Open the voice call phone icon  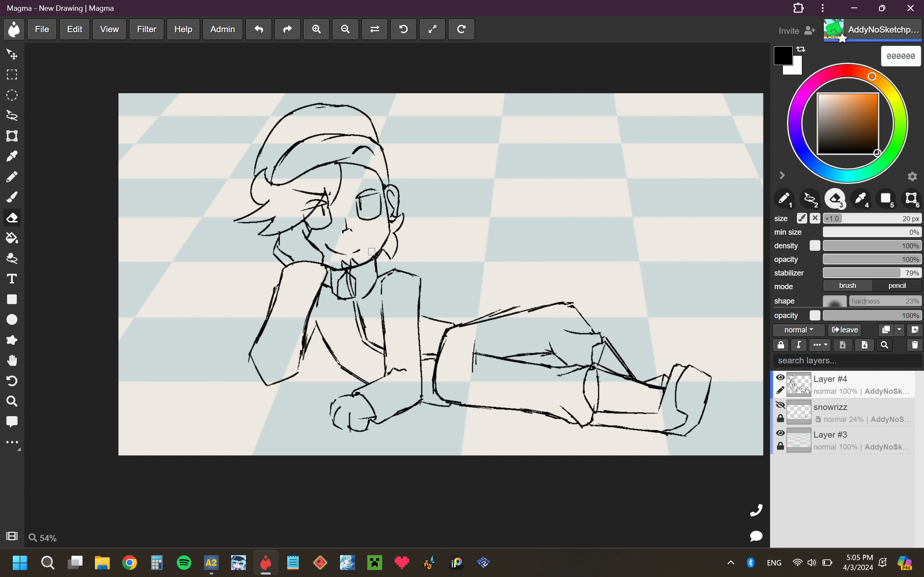click(756, 510)
